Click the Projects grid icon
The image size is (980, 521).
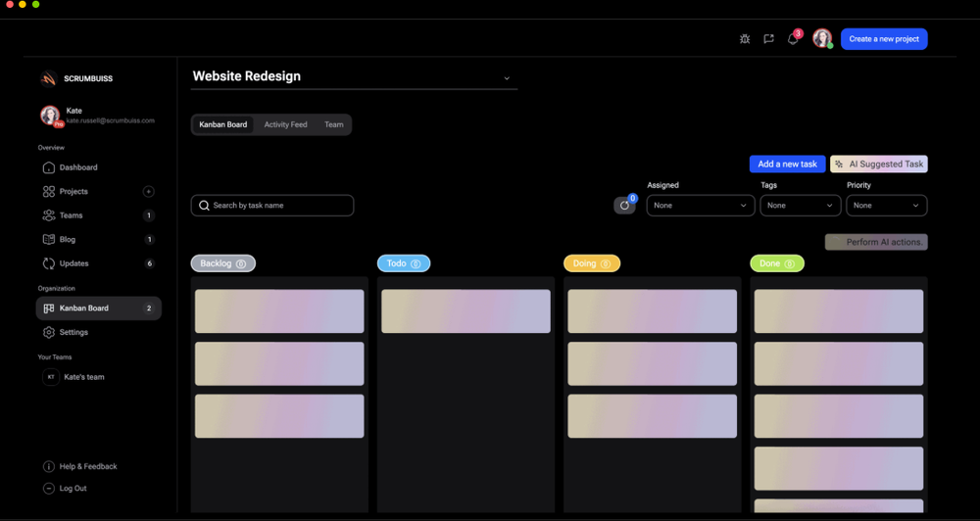click(x=49, y=192)
